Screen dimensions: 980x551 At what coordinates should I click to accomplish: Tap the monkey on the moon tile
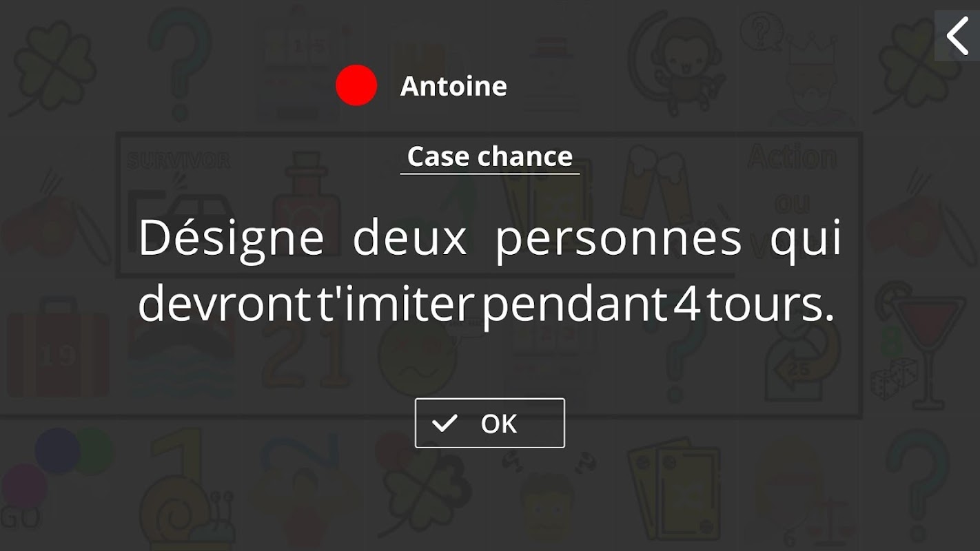pyautogui.click(x=675, y=62)
